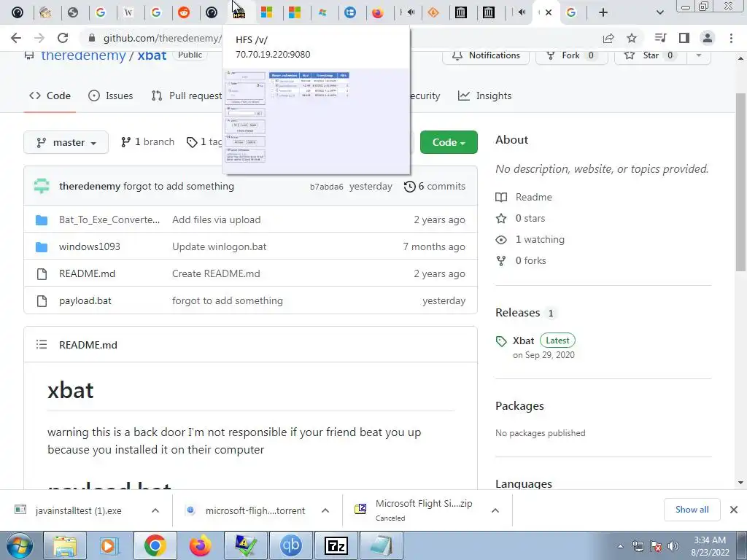
Task: Show all downloads
Action: pos(692,510)
